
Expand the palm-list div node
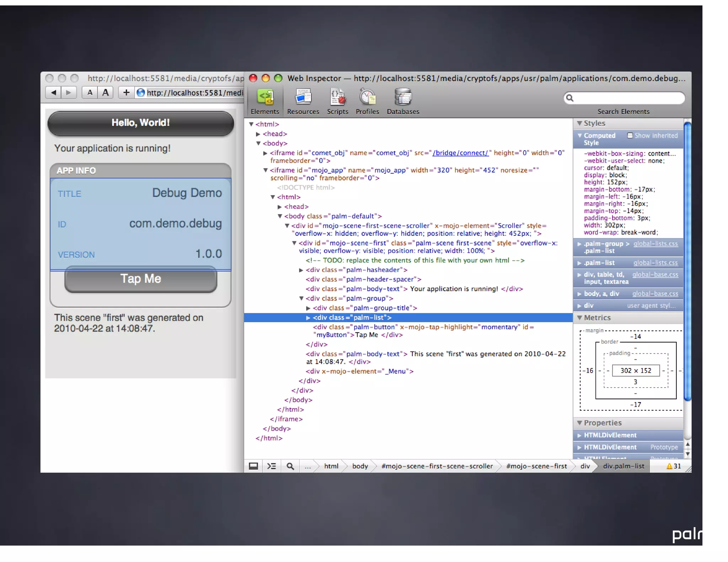pos(308,318)
